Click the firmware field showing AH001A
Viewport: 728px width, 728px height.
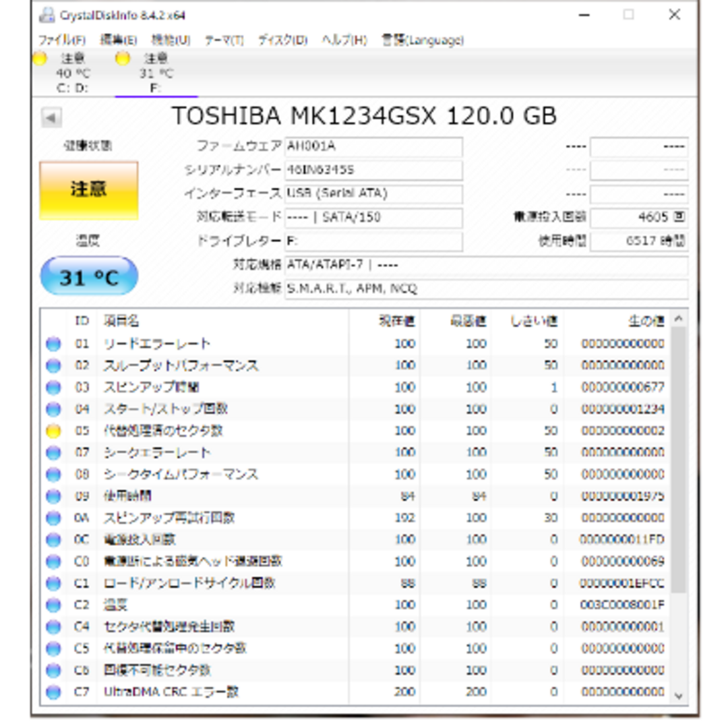[373, 146]
